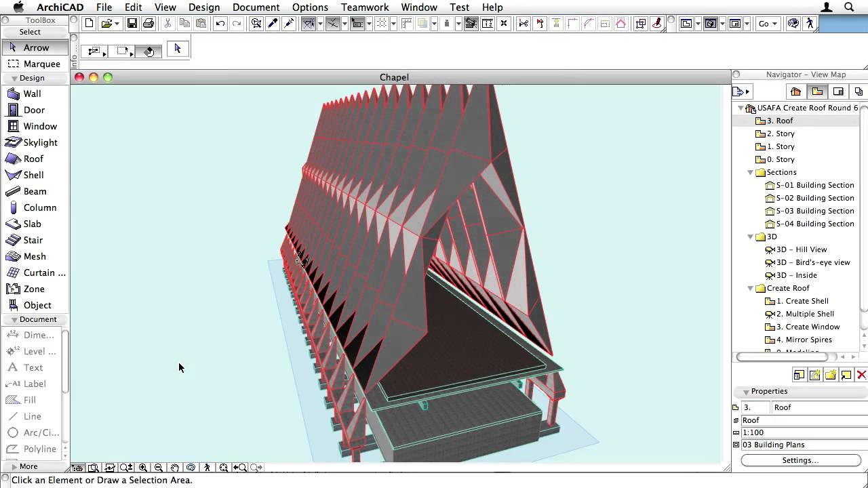This screenshot has height=488, width=868.
Task: Toggle Quick Selection in the Info Box
Action: click(x=149, y=51)
